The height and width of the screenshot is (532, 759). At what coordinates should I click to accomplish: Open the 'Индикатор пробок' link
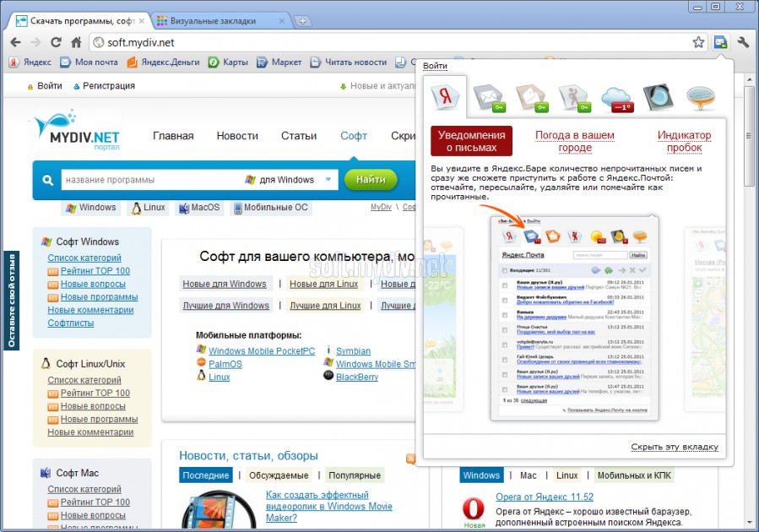pos(684,141)
